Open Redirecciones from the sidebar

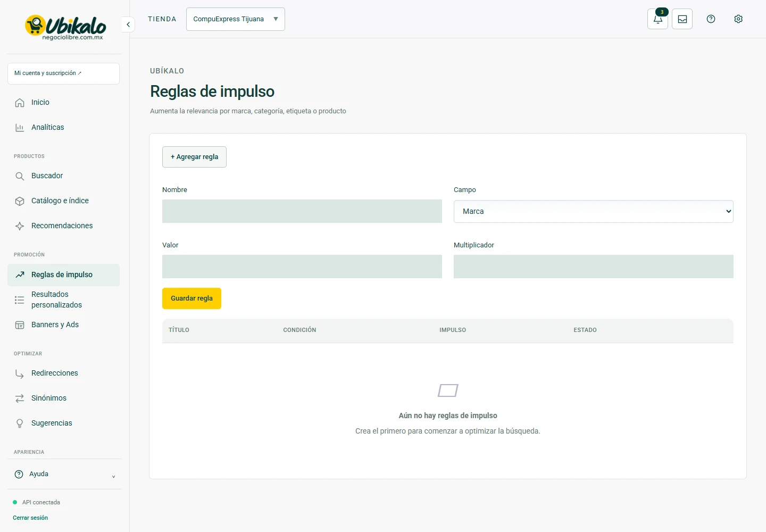point(64,373)
